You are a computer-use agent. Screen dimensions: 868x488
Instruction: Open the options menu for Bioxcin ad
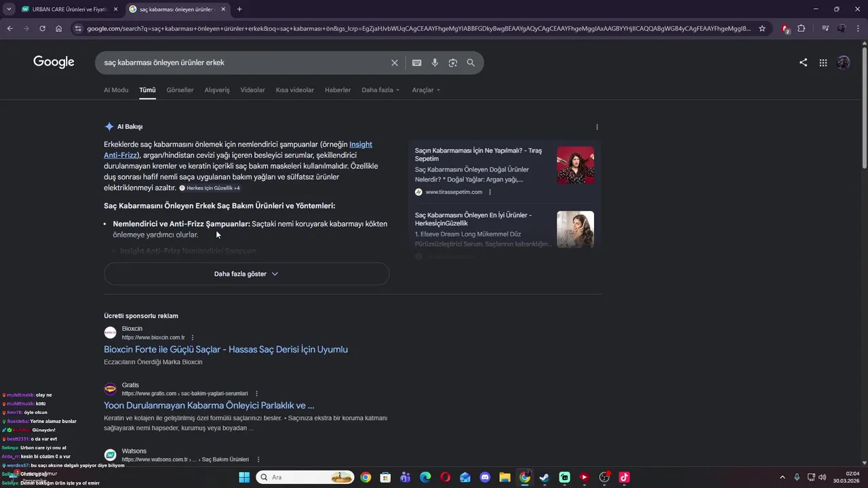193,338
